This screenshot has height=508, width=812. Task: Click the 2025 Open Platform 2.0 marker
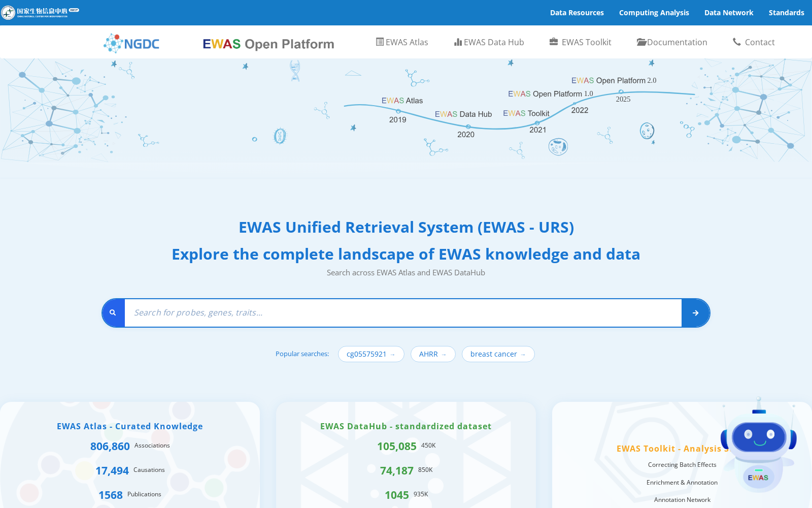(621, 92)
